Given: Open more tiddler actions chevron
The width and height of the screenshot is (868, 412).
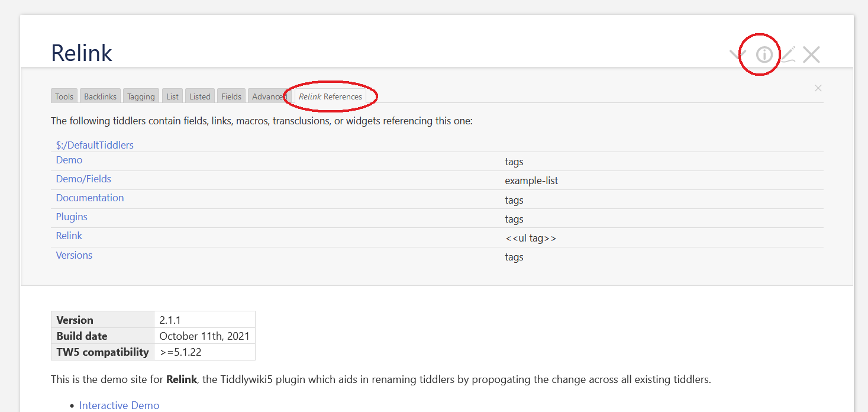Looking at the screenshot, I should coord(737,55).
